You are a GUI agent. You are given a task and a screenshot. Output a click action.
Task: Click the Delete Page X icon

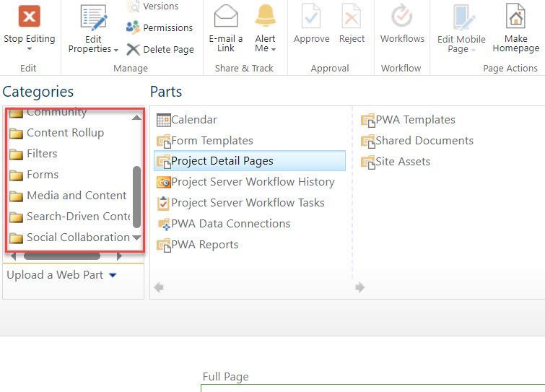click(x=133, y=49)
